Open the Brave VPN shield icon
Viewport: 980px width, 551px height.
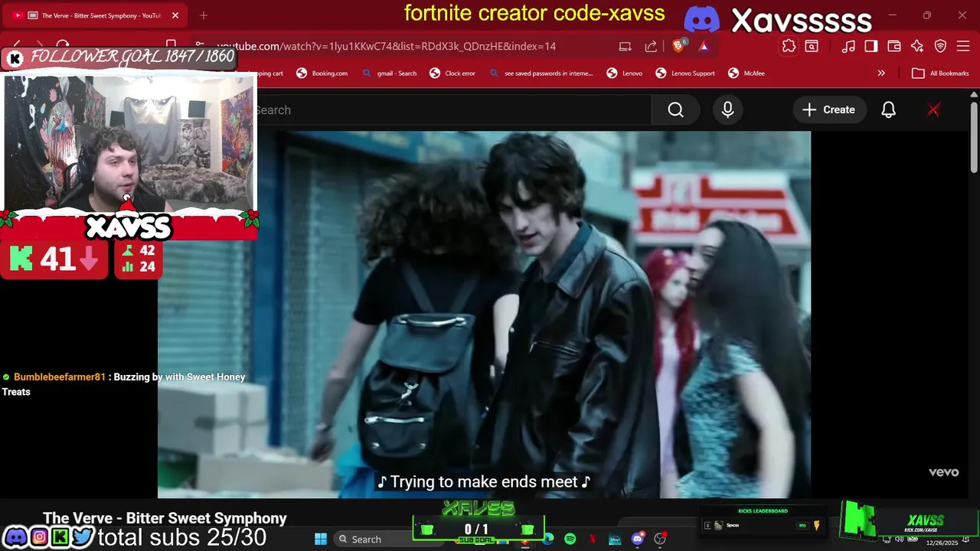940,46
